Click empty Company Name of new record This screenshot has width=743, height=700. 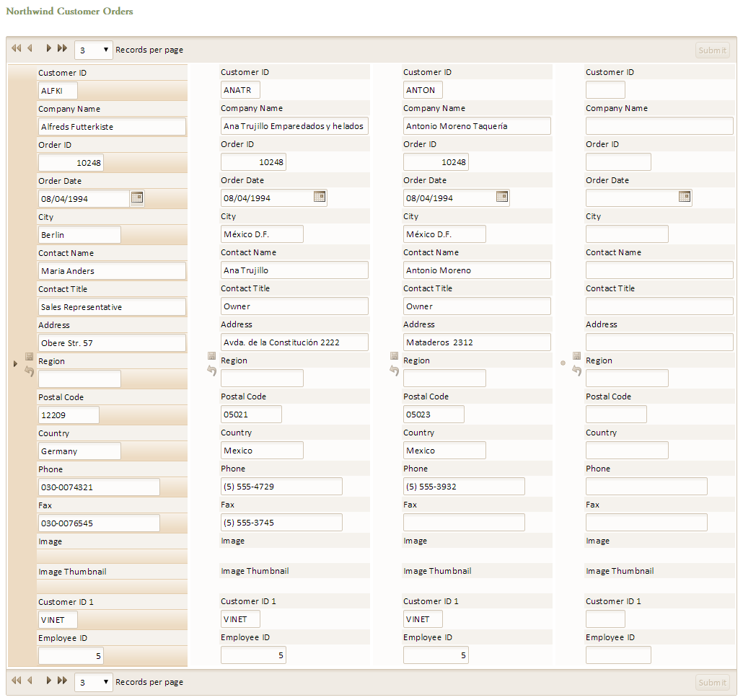pyautogui.click(x=659, y=126)
